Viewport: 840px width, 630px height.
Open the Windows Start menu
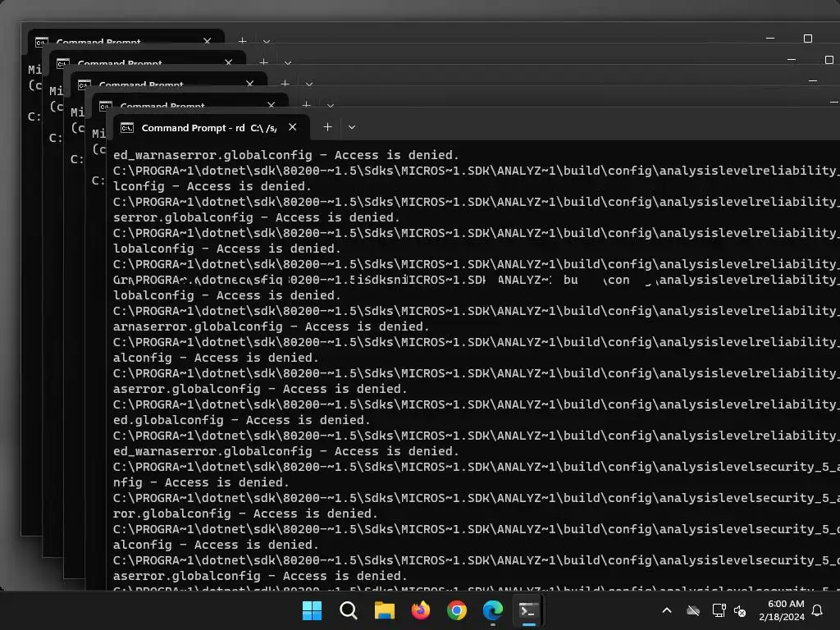(x=313, y=610)
